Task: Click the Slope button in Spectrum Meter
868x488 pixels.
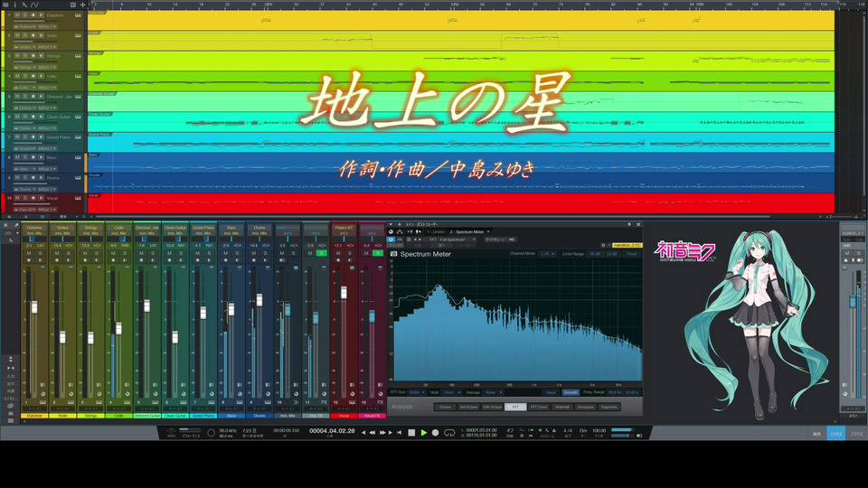Action: point(551,392)
